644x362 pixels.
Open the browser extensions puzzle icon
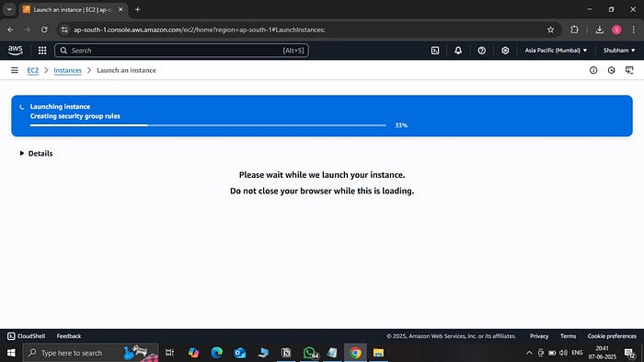(574, 29)
